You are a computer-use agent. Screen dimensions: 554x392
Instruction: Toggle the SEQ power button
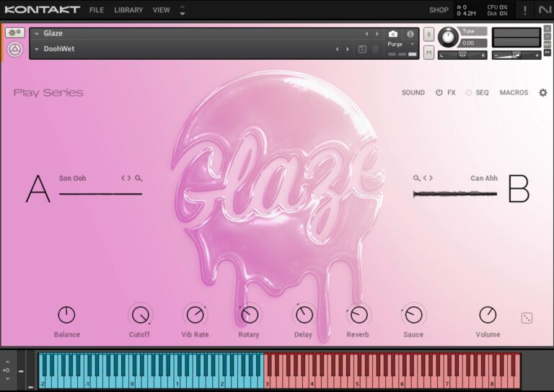click(x=468, y=92)
